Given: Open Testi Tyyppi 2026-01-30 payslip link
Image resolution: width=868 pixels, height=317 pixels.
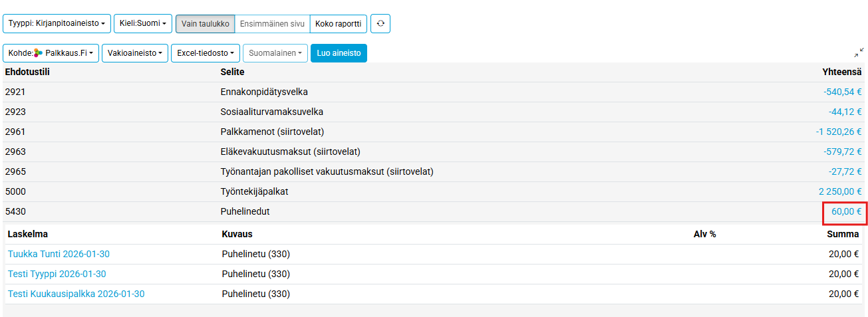Looking at the screenshot, I should click(x=57, y=274).
